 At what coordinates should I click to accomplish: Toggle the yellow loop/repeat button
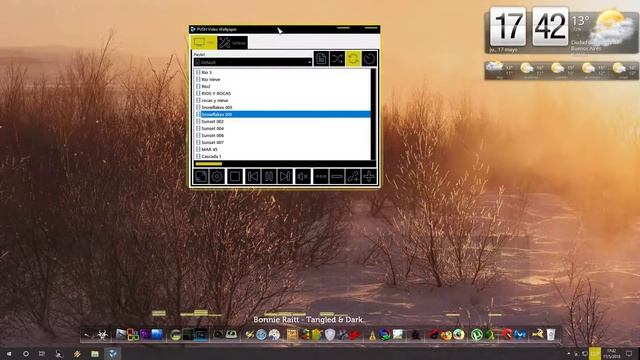tap(353, 59)
